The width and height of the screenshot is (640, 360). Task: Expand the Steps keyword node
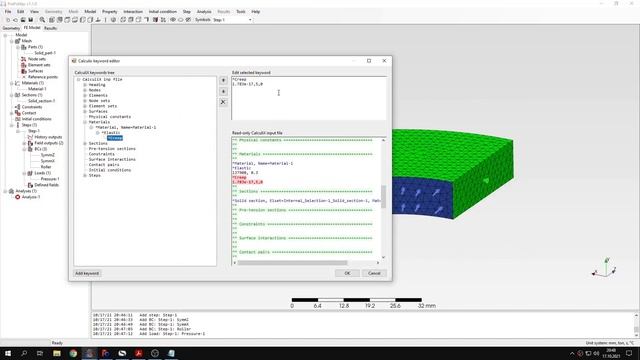[x=85, y=176]
